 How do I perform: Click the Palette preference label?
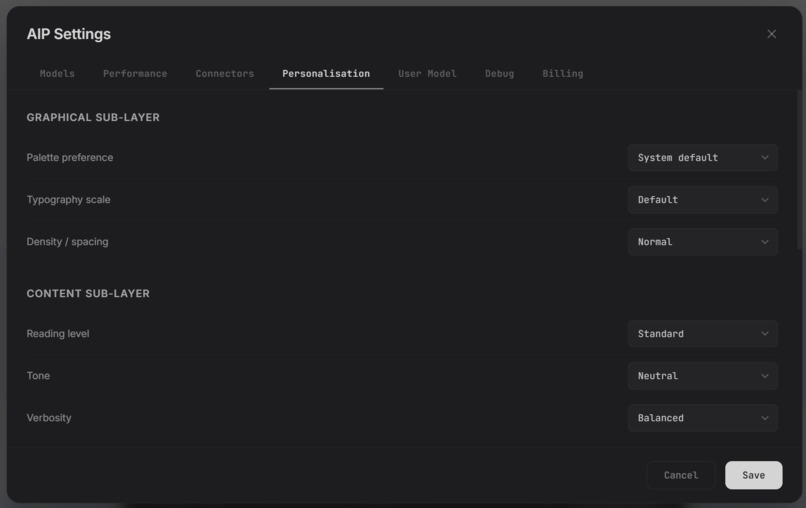[70, 157]
